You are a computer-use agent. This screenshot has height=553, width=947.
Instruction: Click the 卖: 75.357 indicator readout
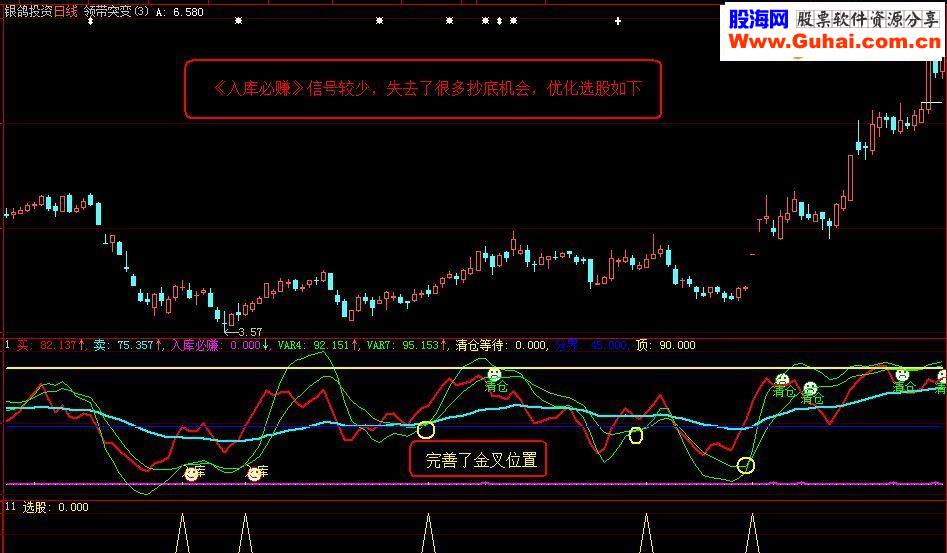coord(127,345)
